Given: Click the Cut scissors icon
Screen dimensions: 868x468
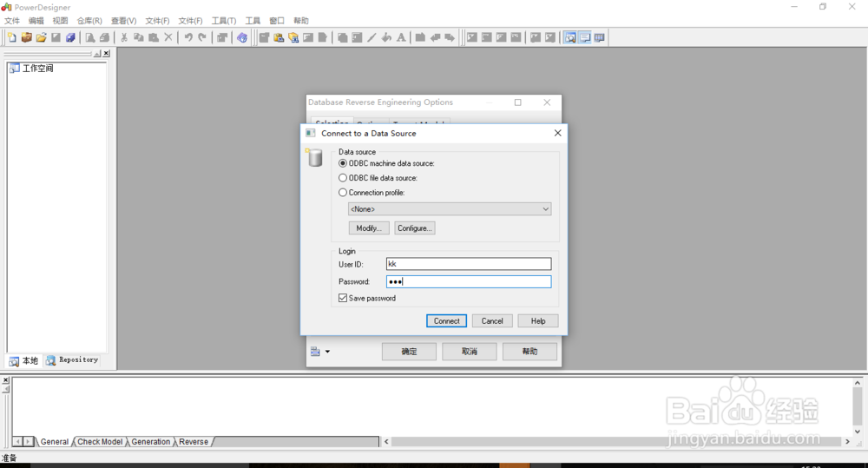Looking at the screenshot, I should [x=124, y=37].
